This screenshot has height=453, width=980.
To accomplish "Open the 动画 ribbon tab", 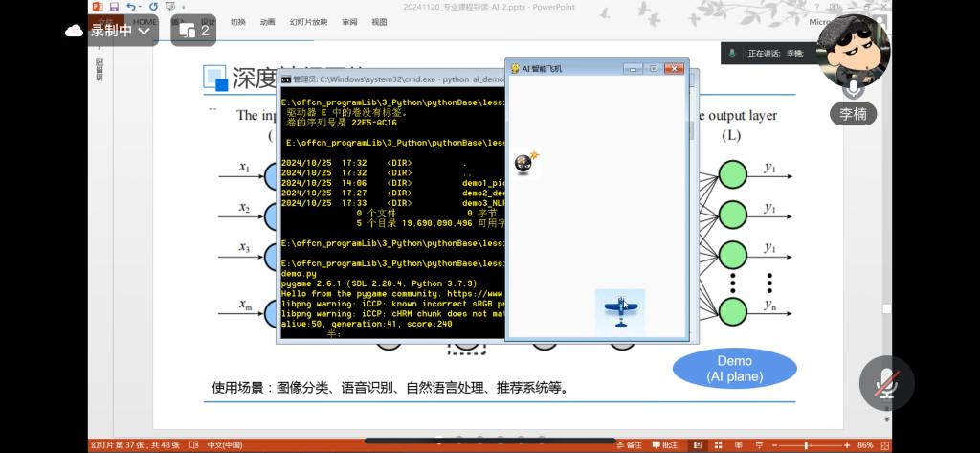I will click(267, 21).
